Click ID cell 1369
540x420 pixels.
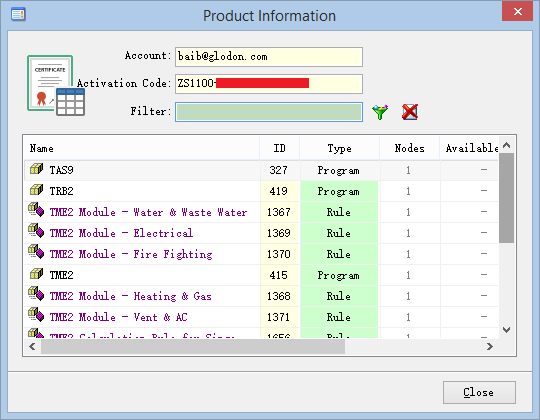pyautogui.click(x=278, y=233)
